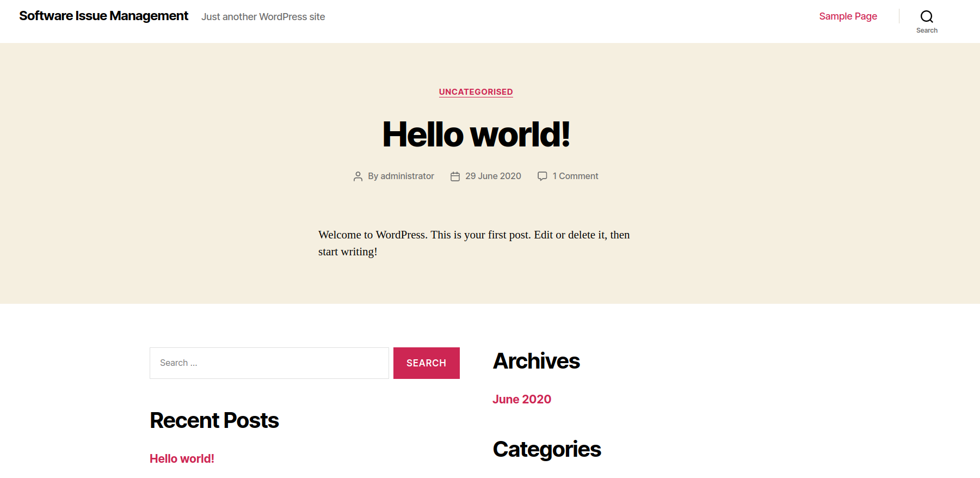The height and width of the screenshot is (478, 980).
Task: Open the 29 June 2020 date link
Action: click(x=493, y=176)
